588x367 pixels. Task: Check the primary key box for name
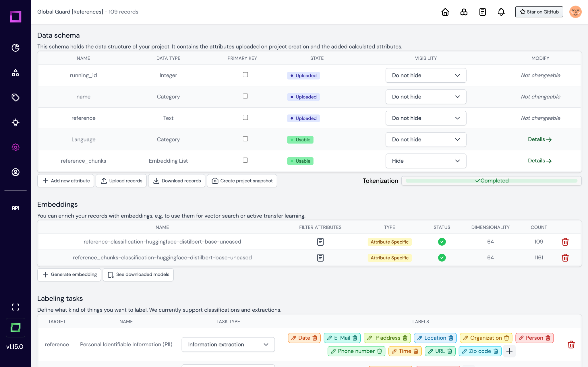[x=245, y=96]
